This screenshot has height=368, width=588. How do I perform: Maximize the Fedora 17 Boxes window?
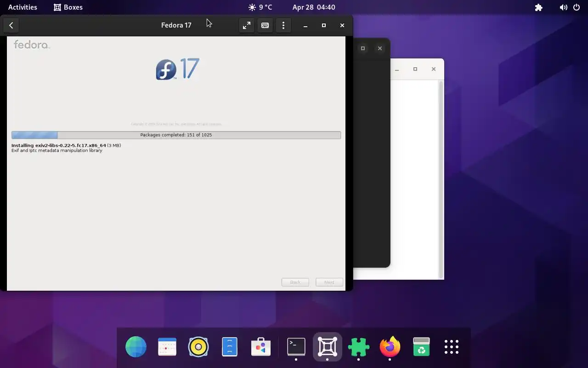tap(324, 25)
